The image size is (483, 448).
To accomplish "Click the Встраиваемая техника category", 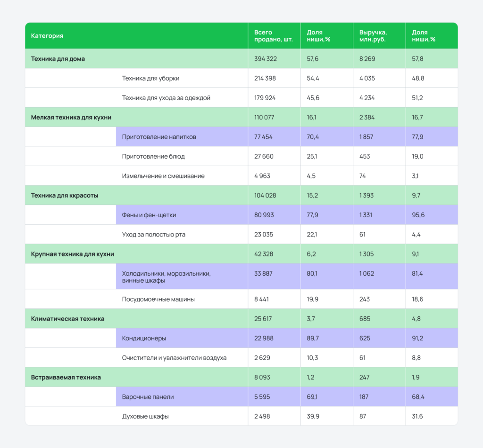I will click(x=66, y=377).
